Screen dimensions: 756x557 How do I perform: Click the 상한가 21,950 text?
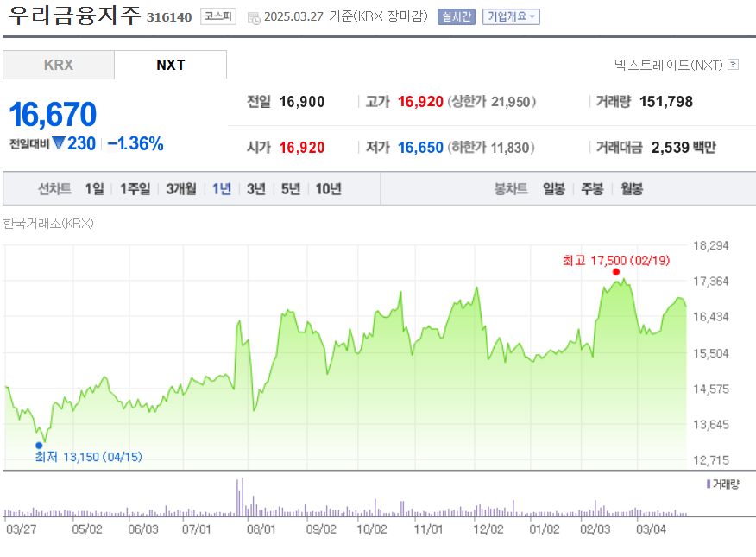[x=492, y=102]
